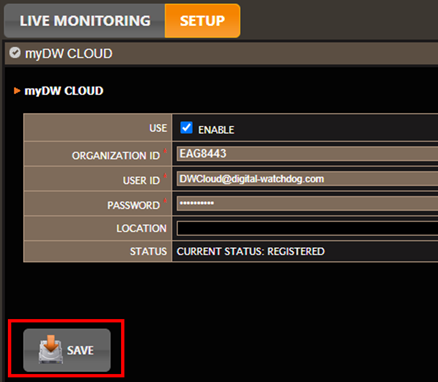Toggle the ENABLE checkbox

click(x=186, y=128)
